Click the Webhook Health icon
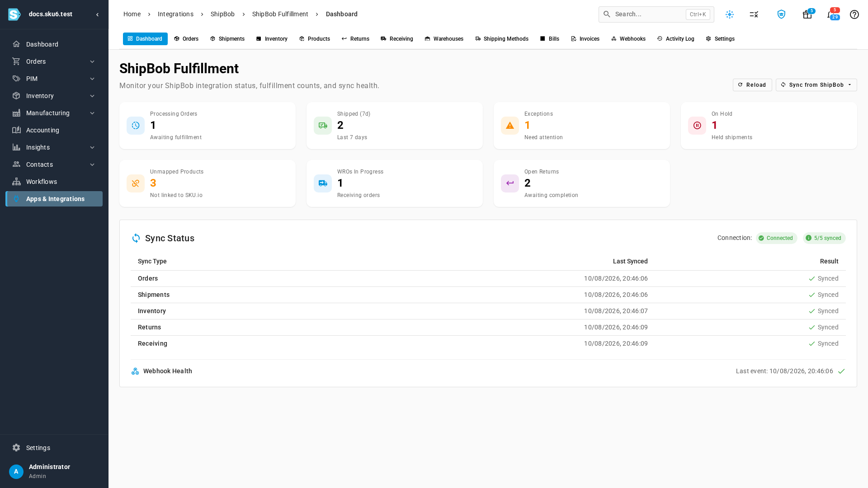 pyautogui.click(x=135, y=371)
